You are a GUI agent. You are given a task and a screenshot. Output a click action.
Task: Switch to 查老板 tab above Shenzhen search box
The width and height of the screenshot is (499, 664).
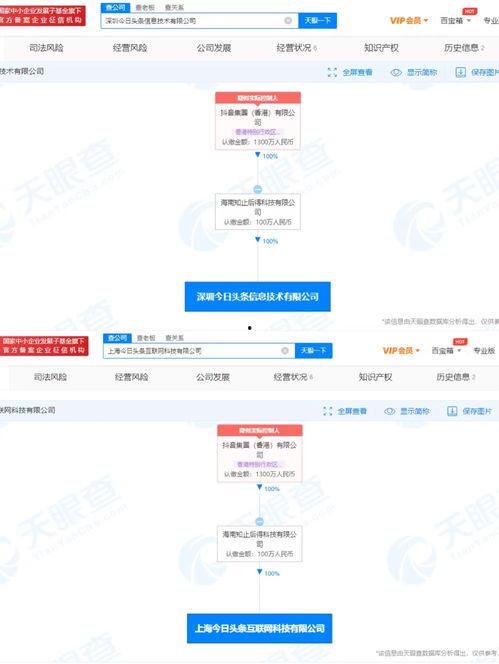coord(145,8)
